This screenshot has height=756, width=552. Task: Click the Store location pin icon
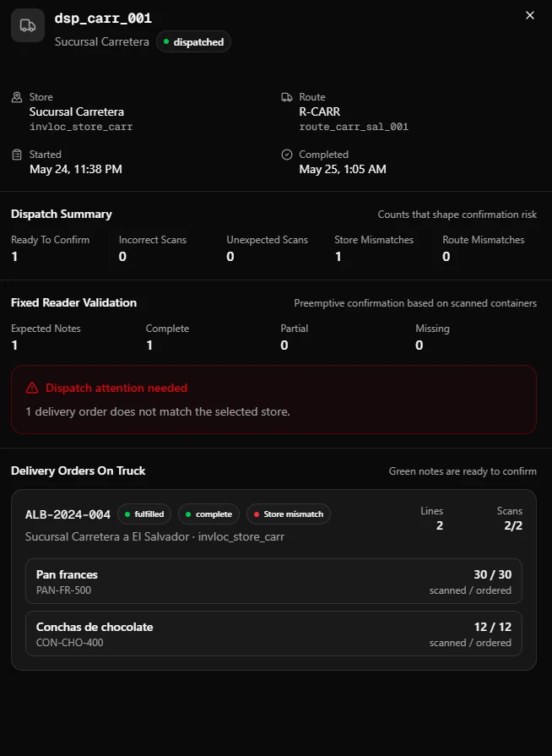[17, 97]
